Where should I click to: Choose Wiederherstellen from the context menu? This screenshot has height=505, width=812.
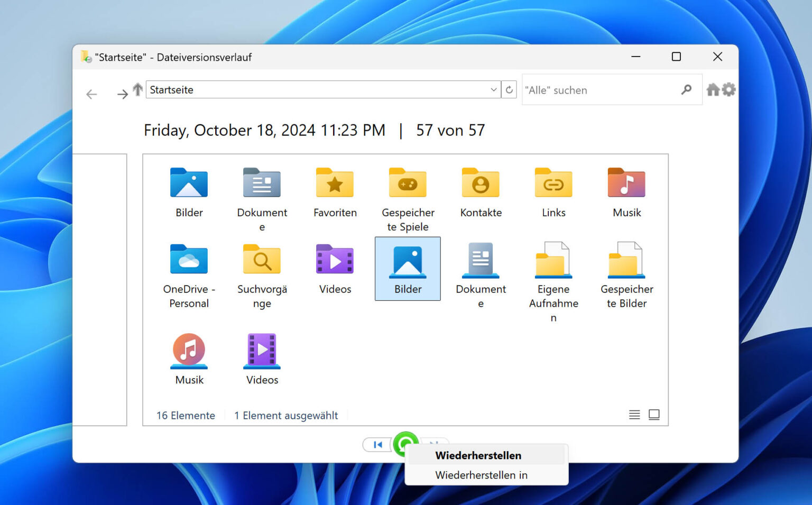click(x=478, y=455)
